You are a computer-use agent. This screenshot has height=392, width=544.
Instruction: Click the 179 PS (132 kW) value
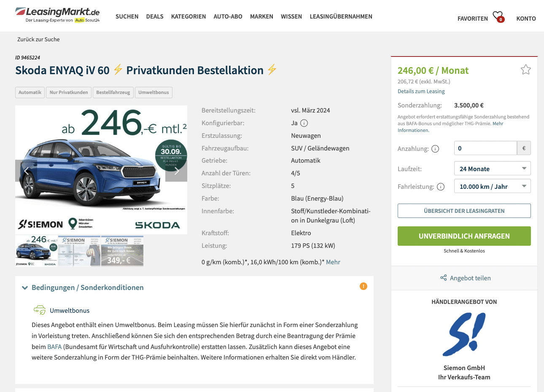pos(313,246)
